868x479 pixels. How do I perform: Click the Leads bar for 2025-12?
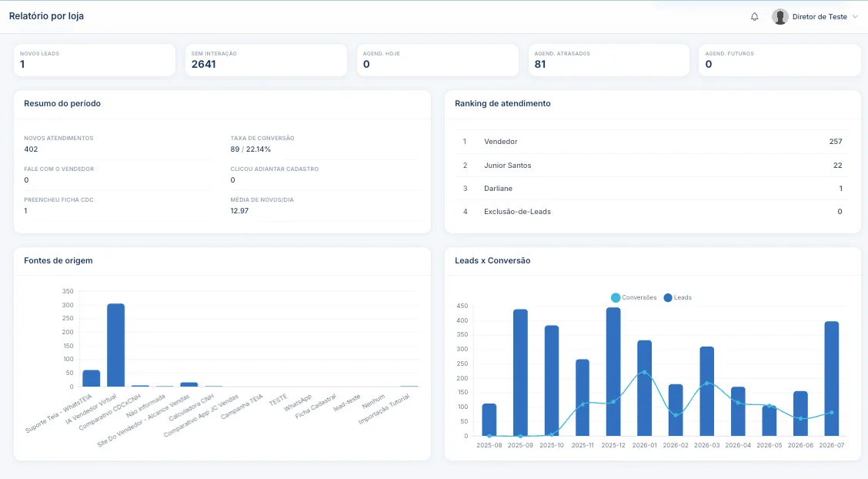pos(613,371)
